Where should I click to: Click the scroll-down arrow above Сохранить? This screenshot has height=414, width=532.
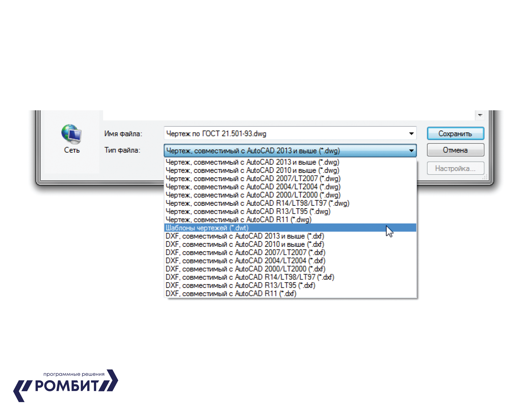click(480, 115)
